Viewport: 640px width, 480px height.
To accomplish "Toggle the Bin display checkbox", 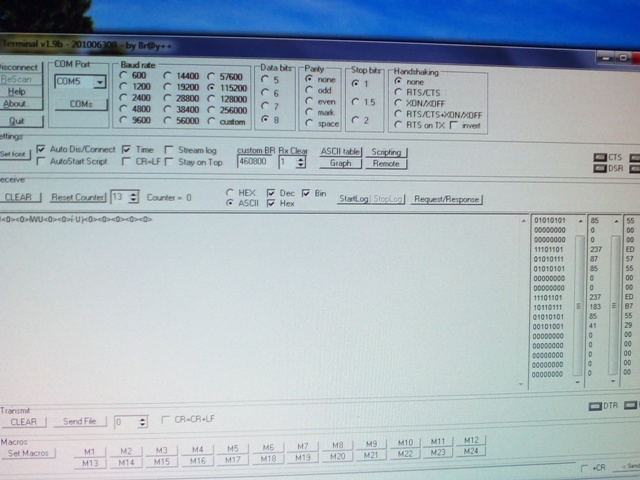I will [306, 193].
